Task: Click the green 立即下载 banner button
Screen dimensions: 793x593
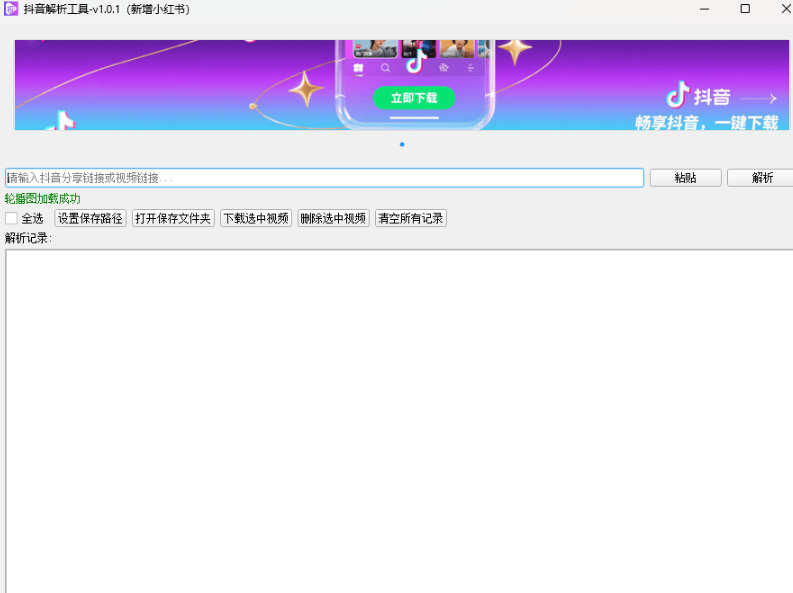Action: 414,98
